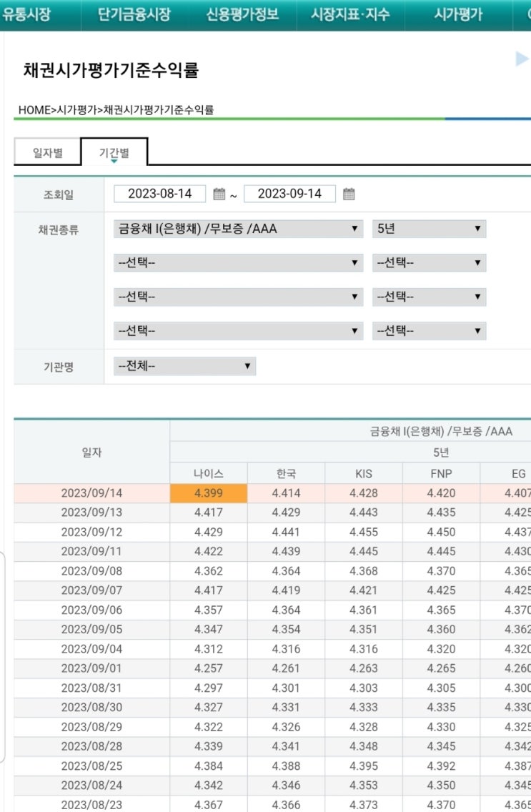Click KIS value 4.303 on 2023/08/31
The width and height of the screenshot is (531, 812).
[364, 688]
